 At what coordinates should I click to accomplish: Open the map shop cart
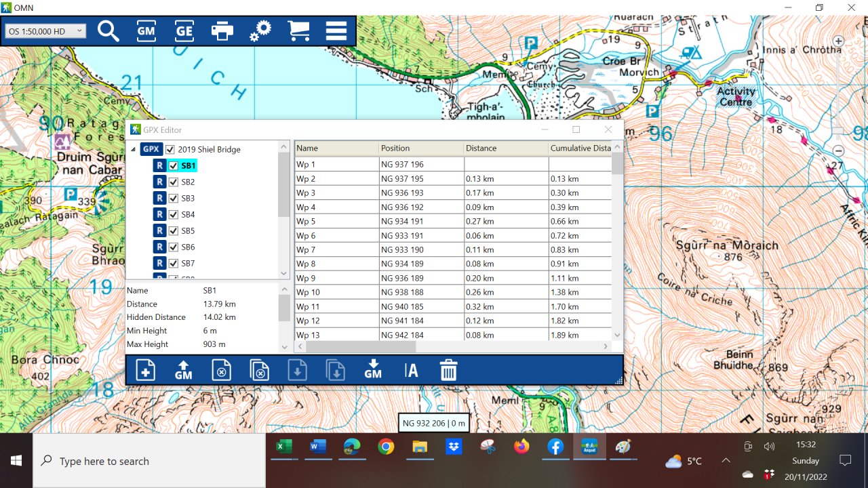pyautogui.click(x=298, y=30)
